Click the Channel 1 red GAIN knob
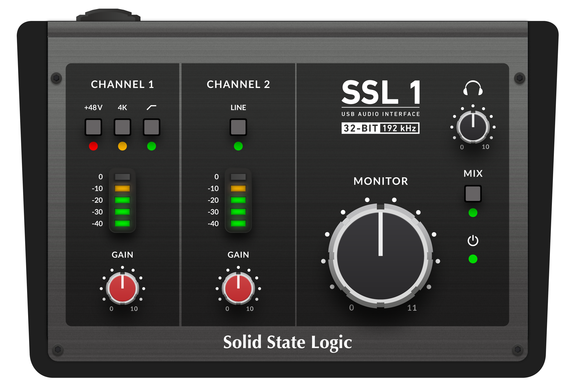The height and width of the screenshot is (392, 579). coord(123,289)
